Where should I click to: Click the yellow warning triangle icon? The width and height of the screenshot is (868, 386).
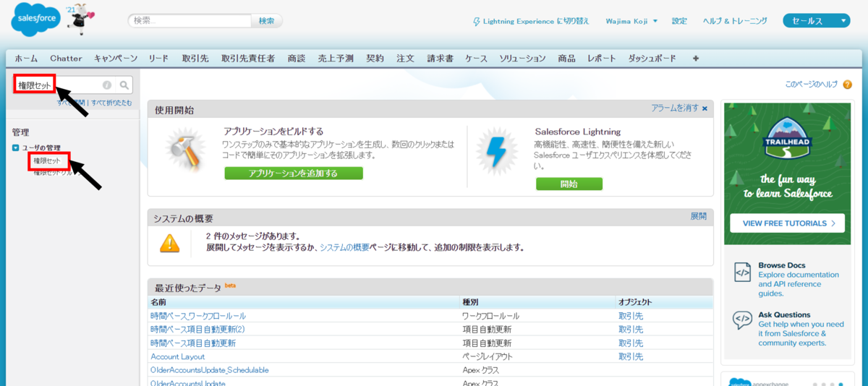coord(170,243)
